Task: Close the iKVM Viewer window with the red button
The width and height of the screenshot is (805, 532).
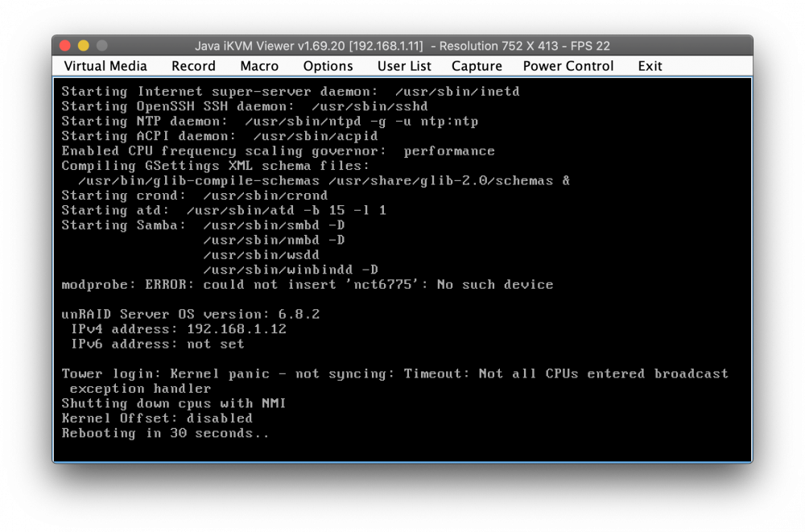Action: pos(65,46)
